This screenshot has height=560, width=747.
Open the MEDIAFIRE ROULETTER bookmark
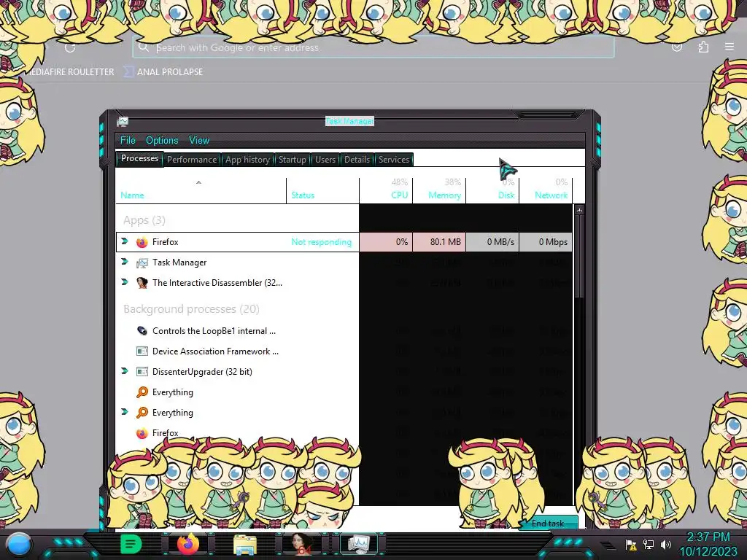[68, 72]
